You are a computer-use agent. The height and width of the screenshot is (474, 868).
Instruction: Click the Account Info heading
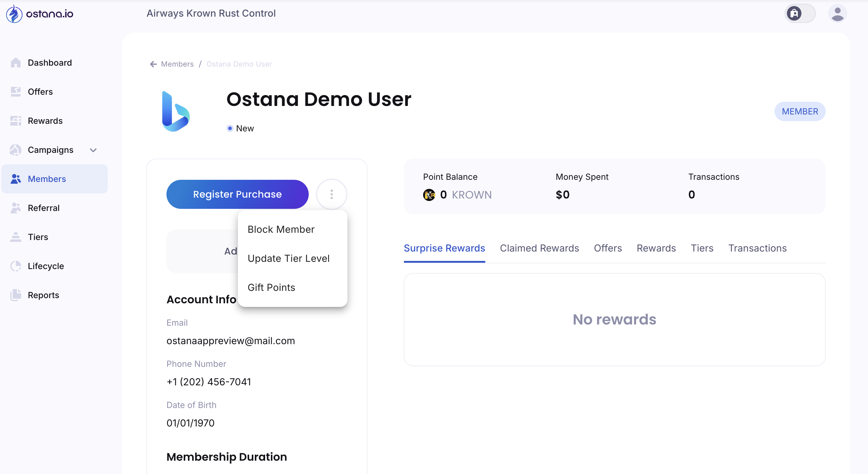(202, 299)
